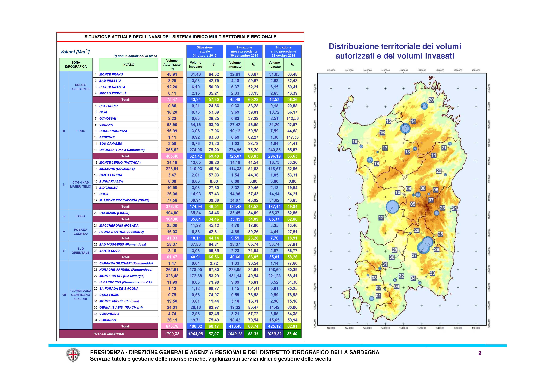
Task: Click the 'Situazione attuale 31 ottobre 2015' header
Action: click(205, 51)
